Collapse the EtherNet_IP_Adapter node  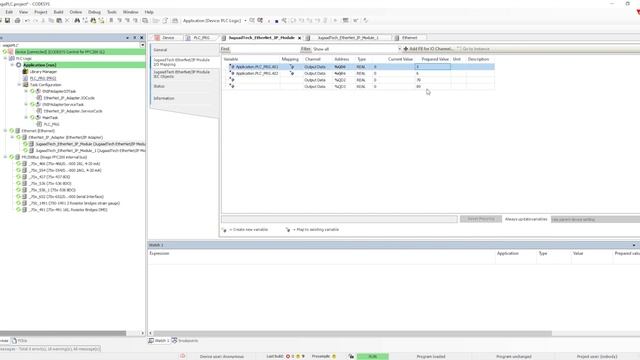12,137
